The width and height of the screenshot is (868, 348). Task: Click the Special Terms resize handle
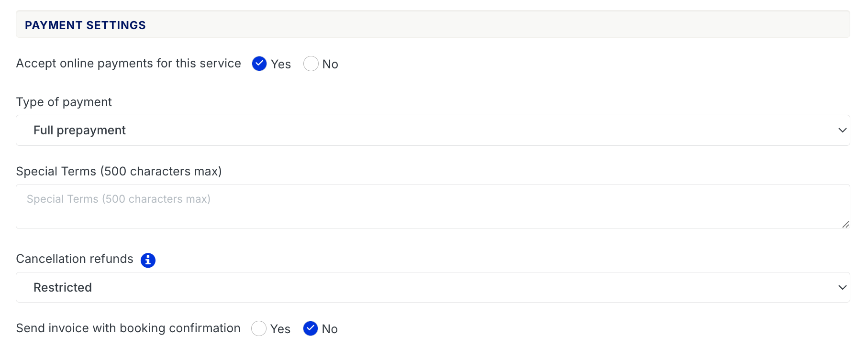coord(846,224)
